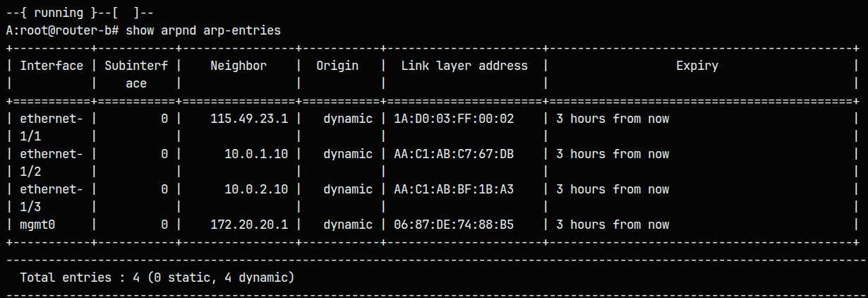Image resolution: width=868 pixels, height=298 pixels.
Task: Click the 'show arpnd arp-entries' command text
Action: (203, 30)
